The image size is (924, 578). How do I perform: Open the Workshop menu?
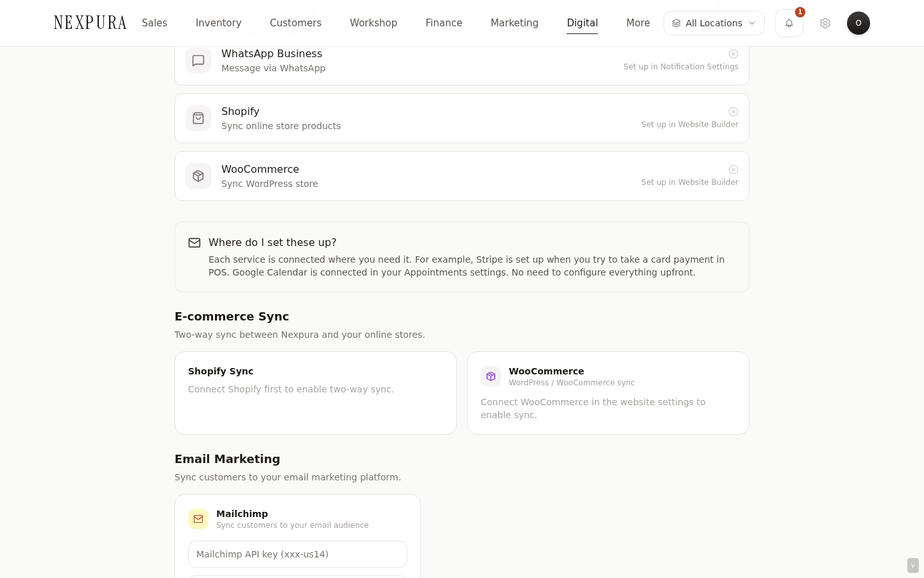[373, 23]
